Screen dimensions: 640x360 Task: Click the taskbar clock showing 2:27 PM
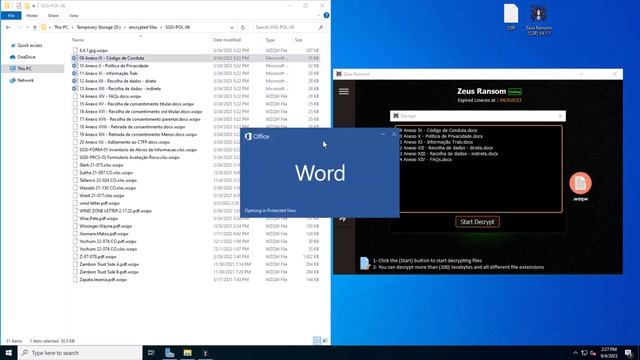[x=609, y=353]
